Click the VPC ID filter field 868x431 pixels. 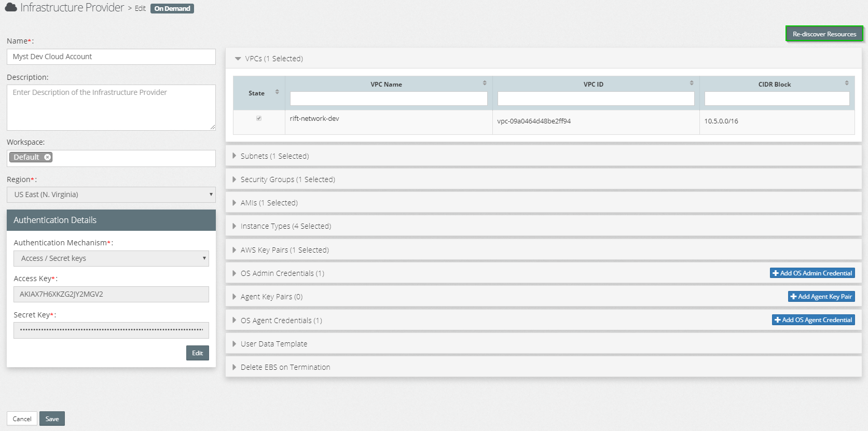(596, 99)
